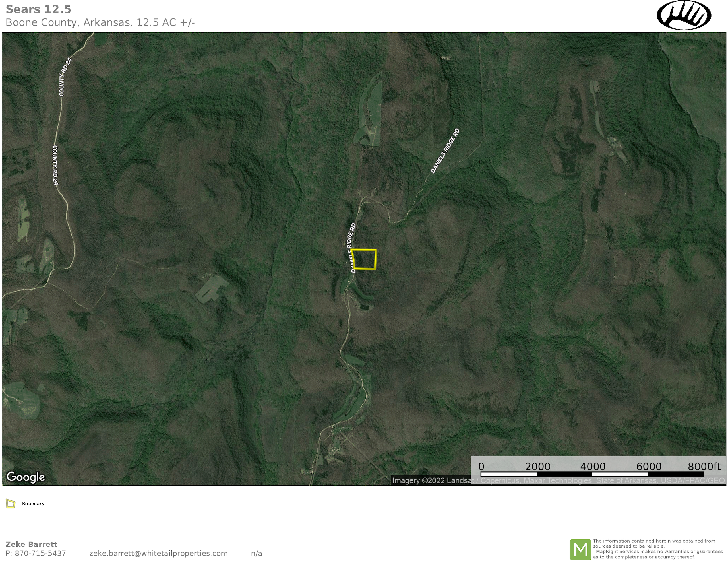The width and height of the screenshot is (728, 563).
Task: Click the Whitetail Properties paw logo
Action: (684, 15)
